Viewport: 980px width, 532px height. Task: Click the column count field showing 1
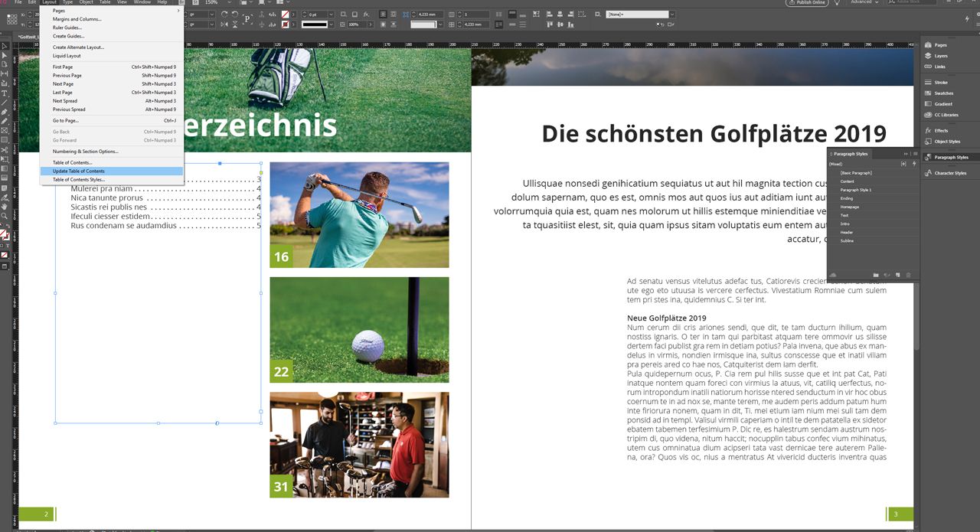tap(477, 14)
